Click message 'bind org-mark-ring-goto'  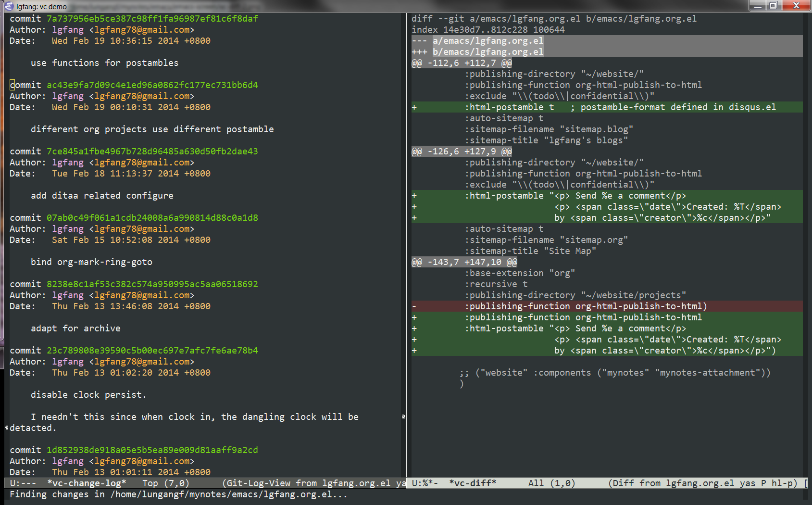(91, 262)
